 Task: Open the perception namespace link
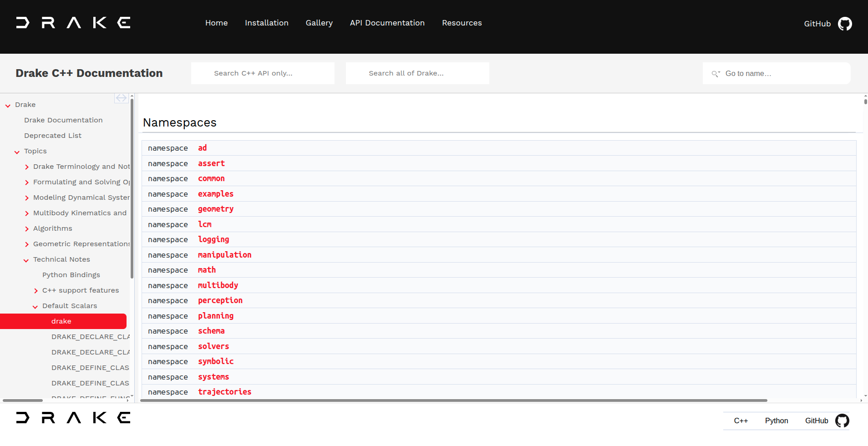[220, 300]
